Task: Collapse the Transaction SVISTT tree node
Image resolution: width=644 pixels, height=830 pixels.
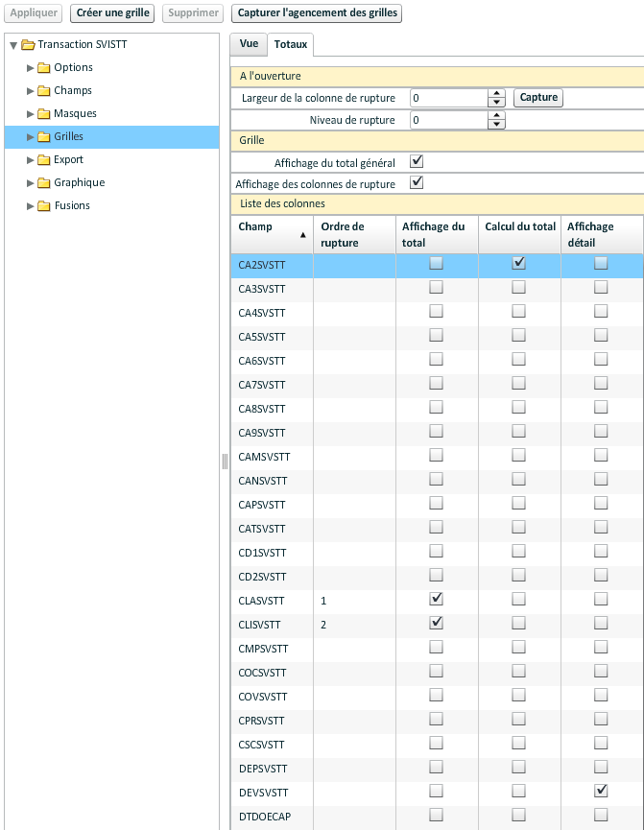Action: coord(13,44)
